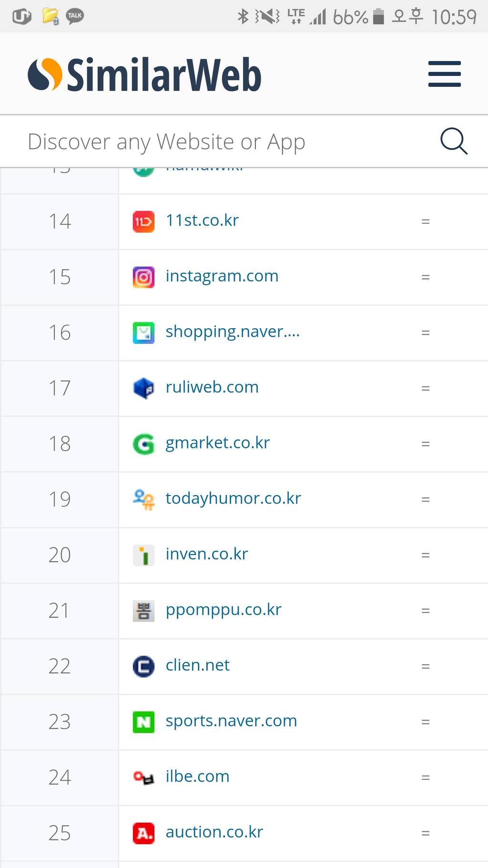The width and height of the screenshot is (488, 868).
Task: Open the inven.co.kr link
Action: click(x=207, y=554)
